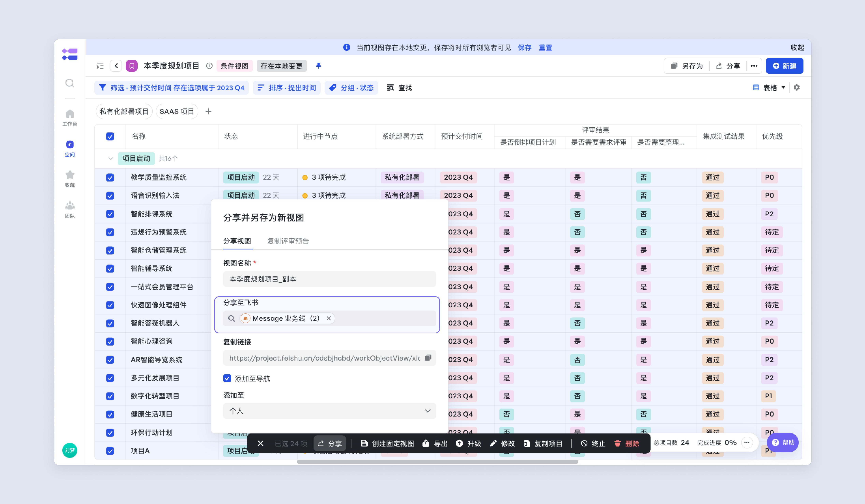
Task: Open 空间 in sidebar
Action: point(70,148)
